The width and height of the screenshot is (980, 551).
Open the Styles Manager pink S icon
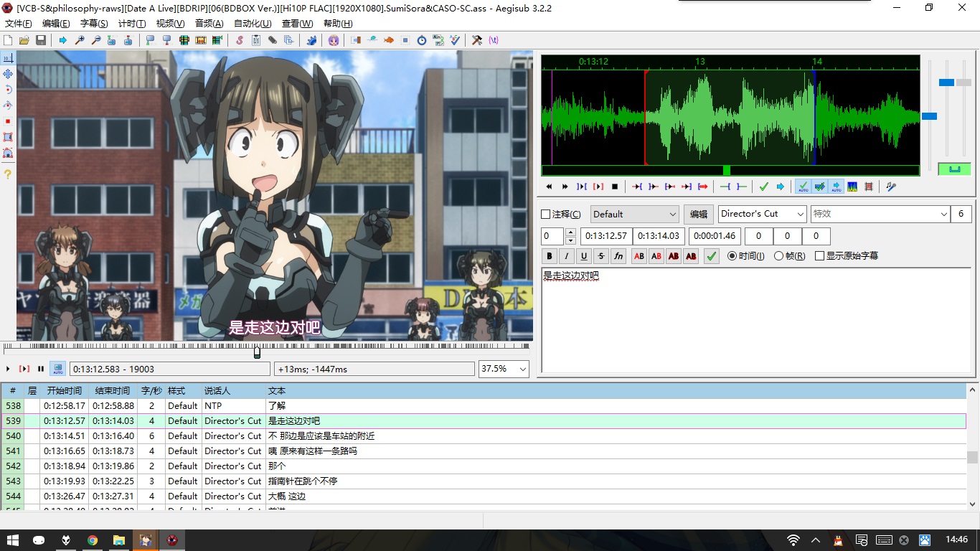coord(240,40)
